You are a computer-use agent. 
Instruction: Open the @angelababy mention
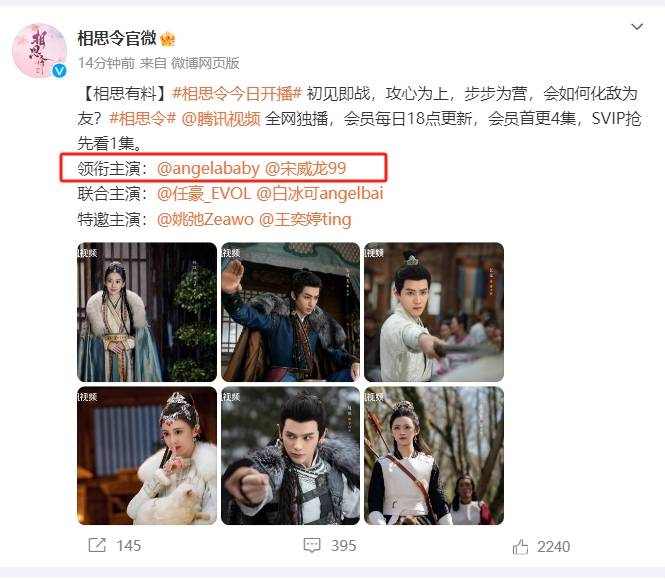click(x=208, y=169)
